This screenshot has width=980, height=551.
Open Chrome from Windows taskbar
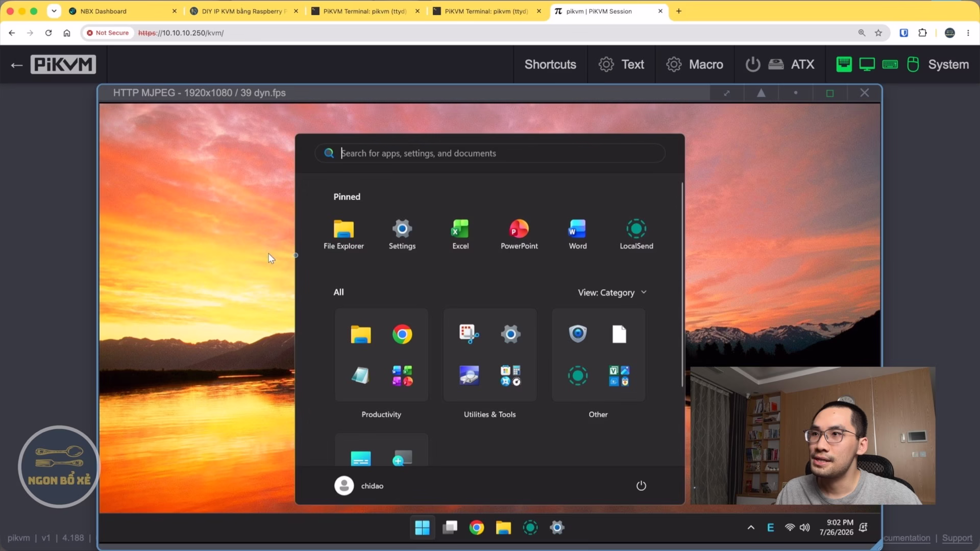[477, 528]
